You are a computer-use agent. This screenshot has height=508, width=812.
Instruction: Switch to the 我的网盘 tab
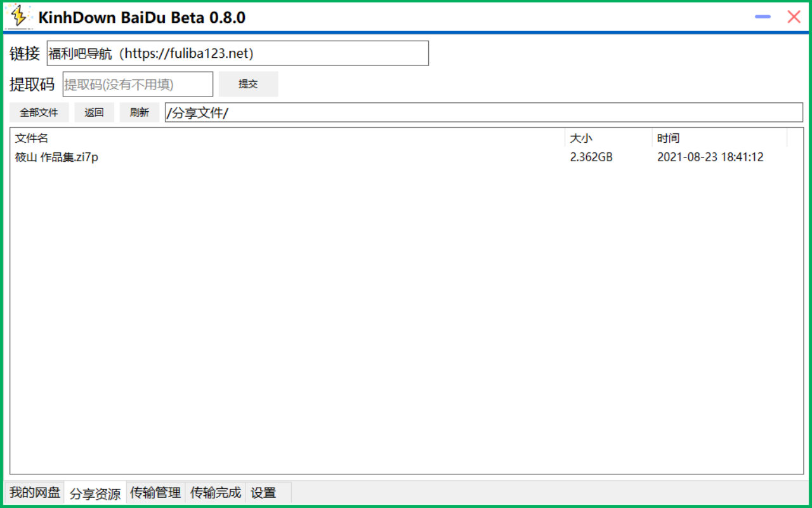tap(33, 492)
